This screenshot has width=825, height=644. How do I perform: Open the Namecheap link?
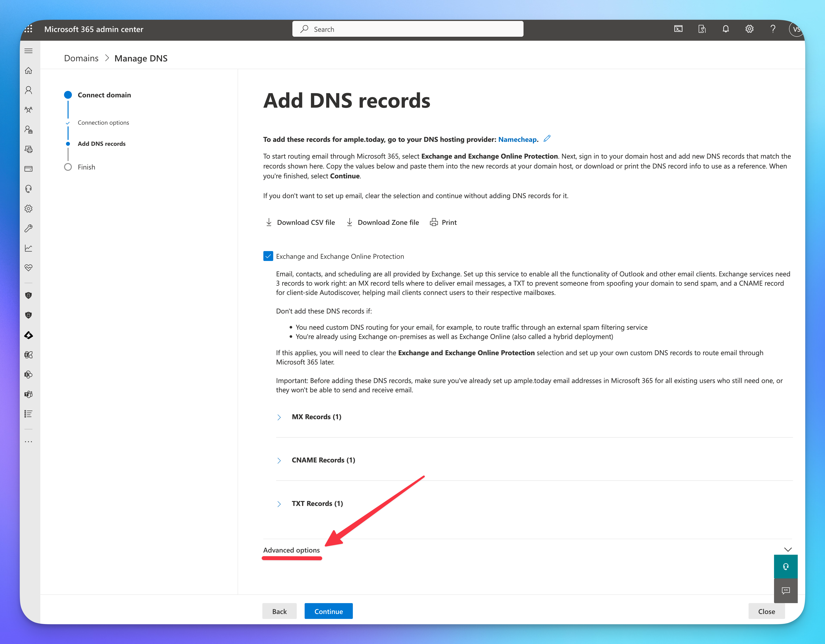517,139
